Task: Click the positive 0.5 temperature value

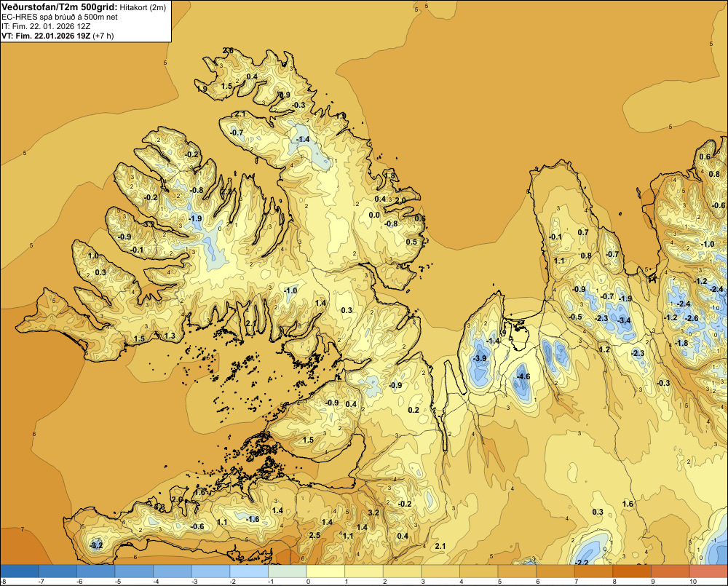Action: [411, 242]
